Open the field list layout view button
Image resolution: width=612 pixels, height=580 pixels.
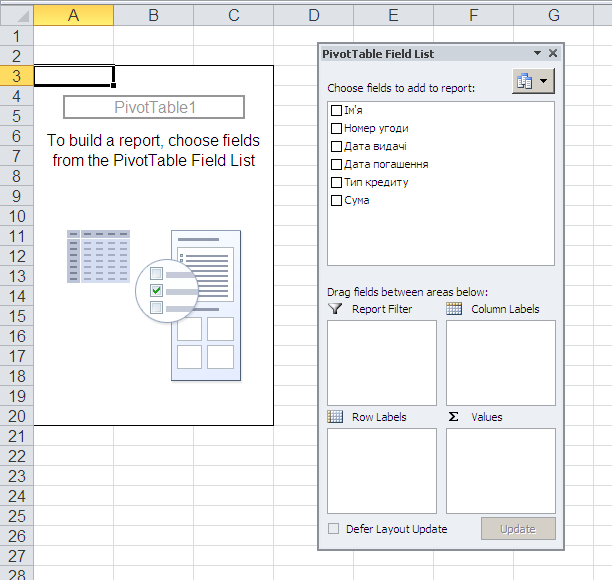526,83
